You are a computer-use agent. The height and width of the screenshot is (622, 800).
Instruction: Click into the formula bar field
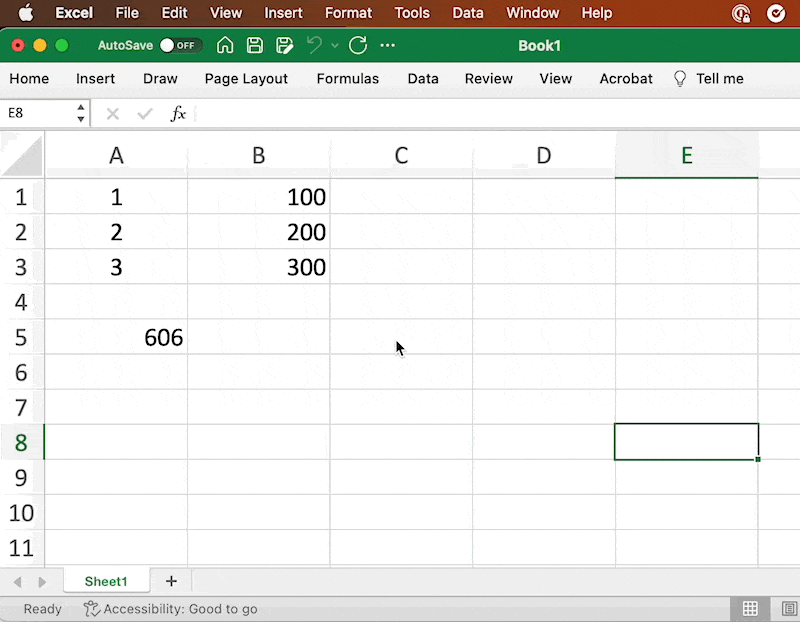pos(497,113)
